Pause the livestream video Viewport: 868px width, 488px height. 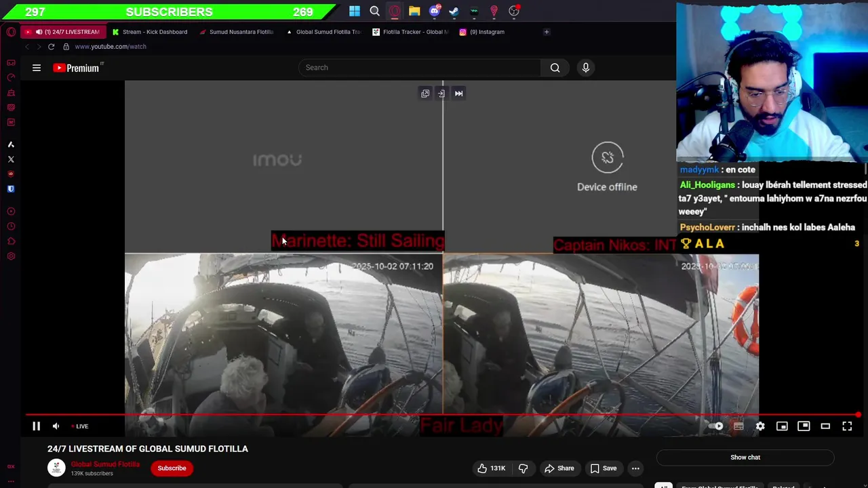point(37,426)
